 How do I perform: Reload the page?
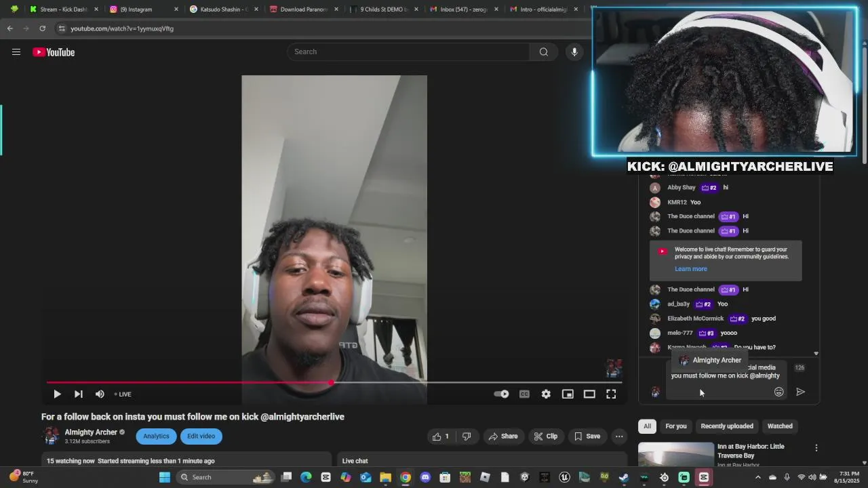[x=42, y=28]
